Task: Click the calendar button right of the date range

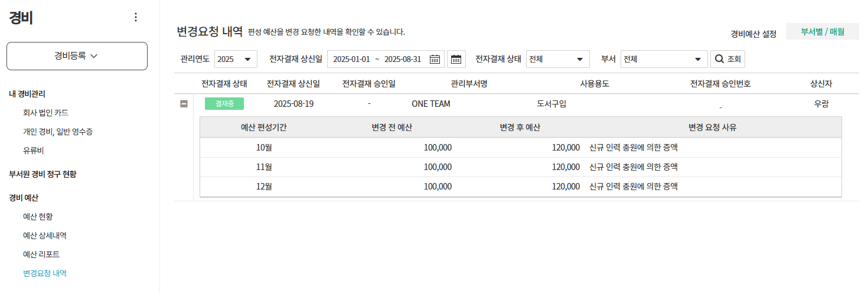Action: 456,59
